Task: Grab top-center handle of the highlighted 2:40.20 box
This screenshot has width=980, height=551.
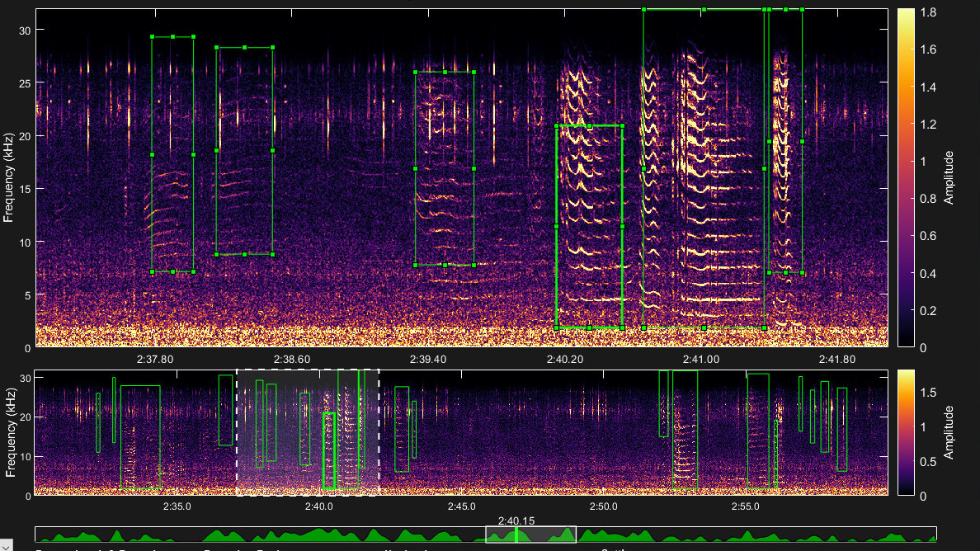Action: (590, 125)
